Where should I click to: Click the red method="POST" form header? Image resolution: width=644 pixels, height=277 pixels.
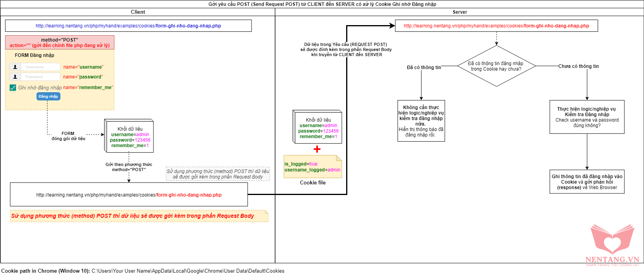[60, 42]
